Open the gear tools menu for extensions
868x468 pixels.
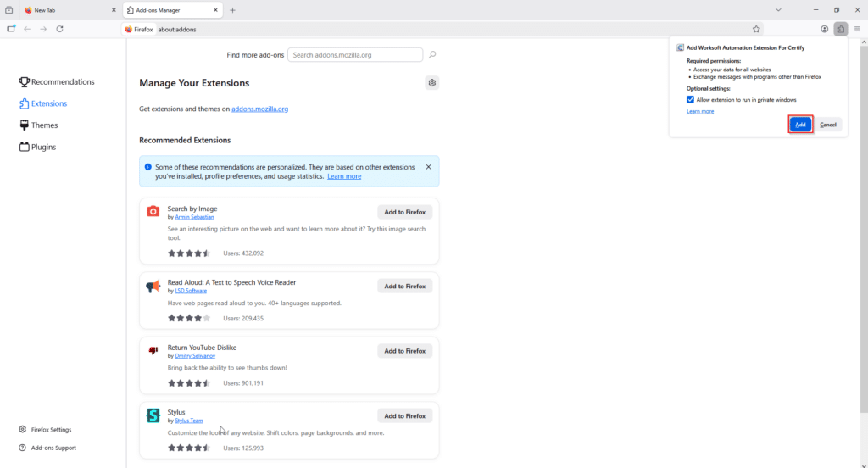(x=431, y=83)
